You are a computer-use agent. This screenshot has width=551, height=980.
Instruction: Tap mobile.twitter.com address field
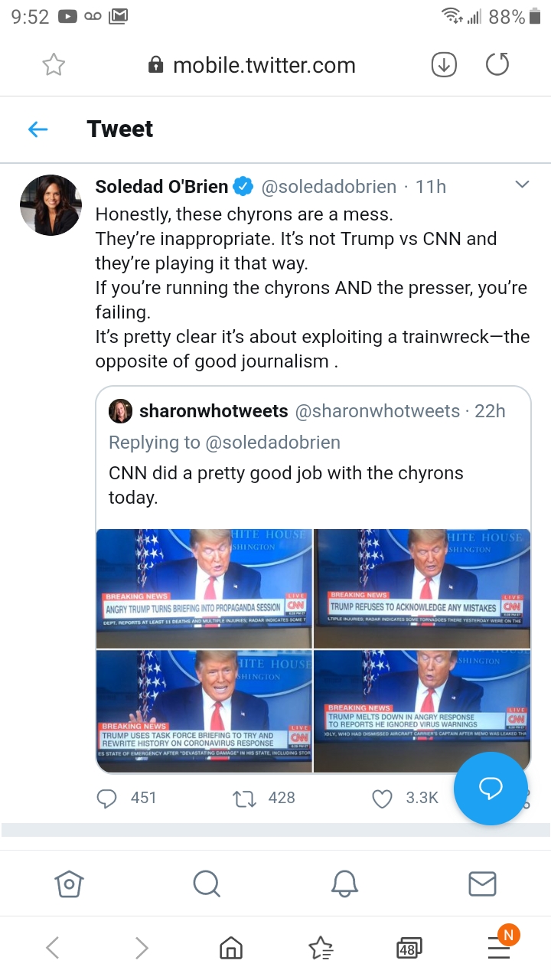[253, 66]
